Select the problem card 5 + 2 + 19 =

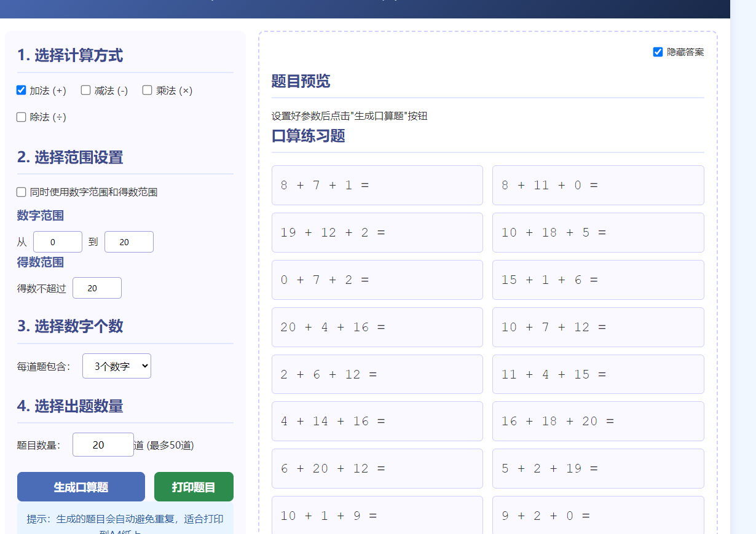598,468
